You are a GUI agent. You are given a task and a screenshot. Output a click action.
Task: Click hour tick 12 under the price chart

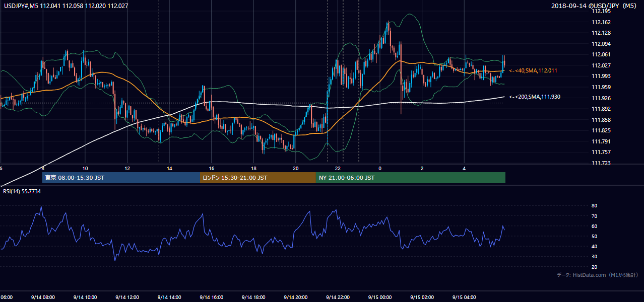127,168
